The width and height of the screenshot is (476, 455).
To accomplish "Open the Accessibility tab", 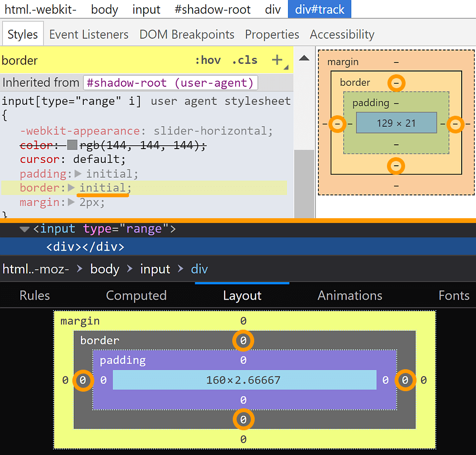I will [342, 35].
